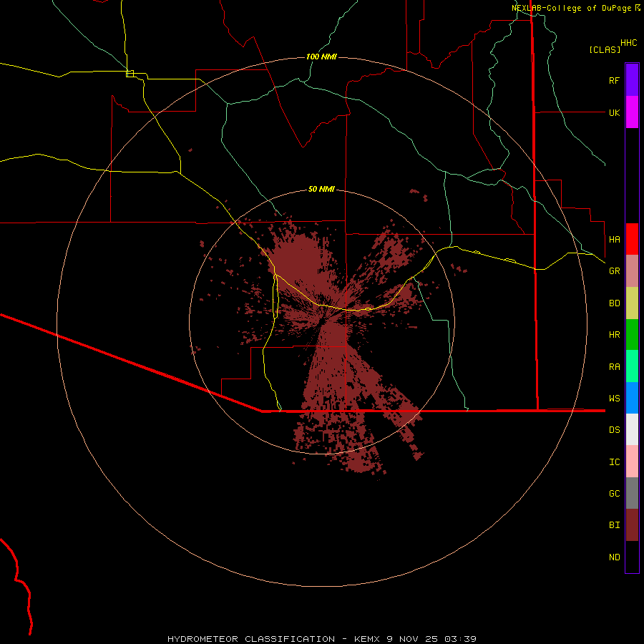
Task: Click the [CLAS] label
Action: (605, 49)
